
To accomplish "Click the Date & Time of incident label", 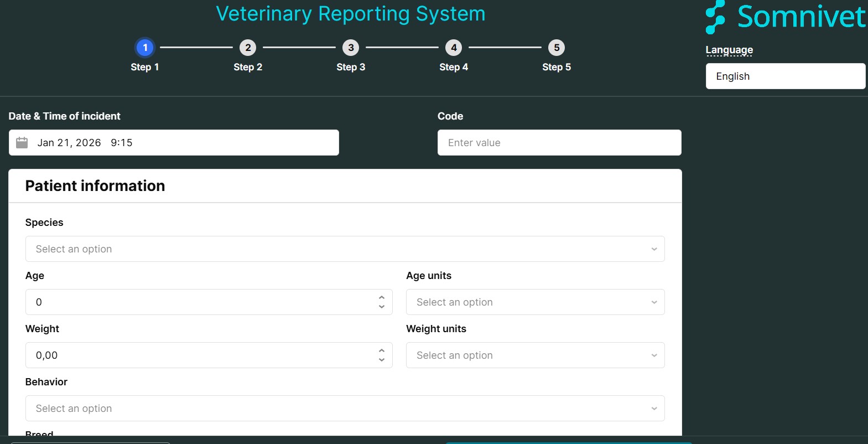I will (x=65, y=116).
